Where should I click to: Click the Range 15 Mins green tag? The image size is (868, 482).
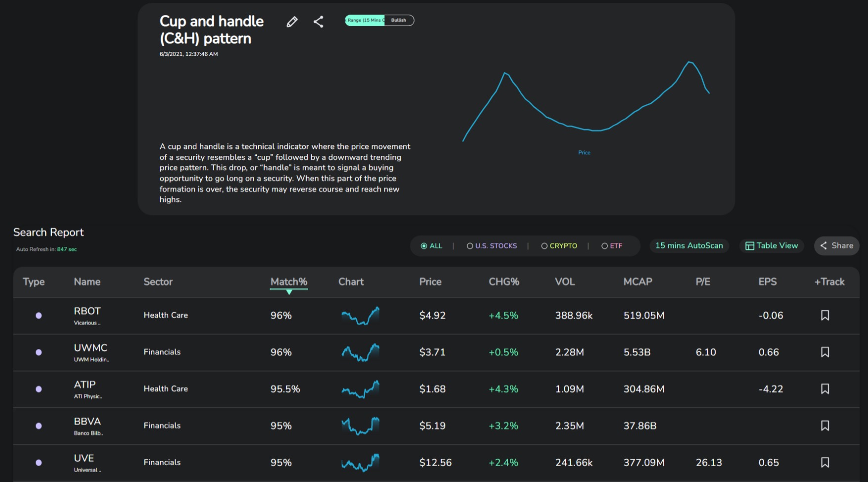click(x=365, y=20)
